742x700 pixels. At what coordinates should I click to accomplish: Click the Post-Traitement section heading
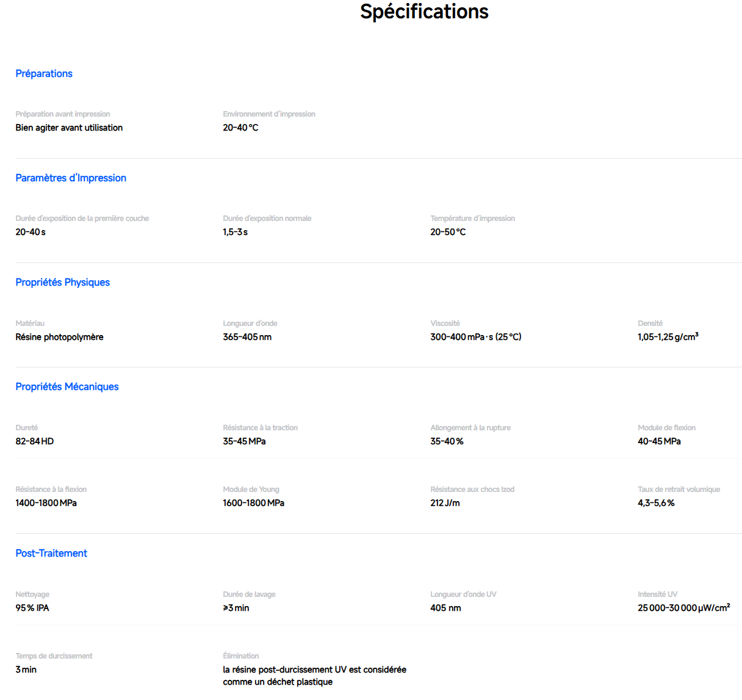pos(51,554)
